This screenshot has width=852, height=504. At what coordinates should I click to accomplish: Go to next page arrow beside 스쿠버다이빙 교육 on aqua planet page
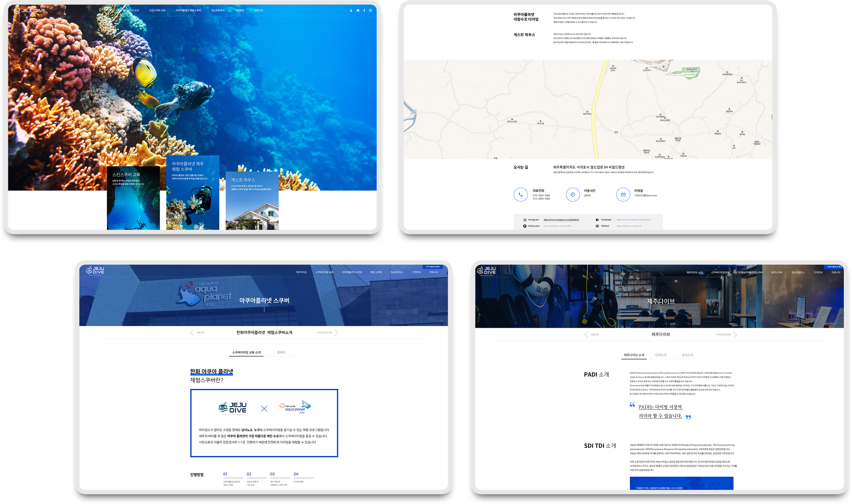click(x=336, y=332)
